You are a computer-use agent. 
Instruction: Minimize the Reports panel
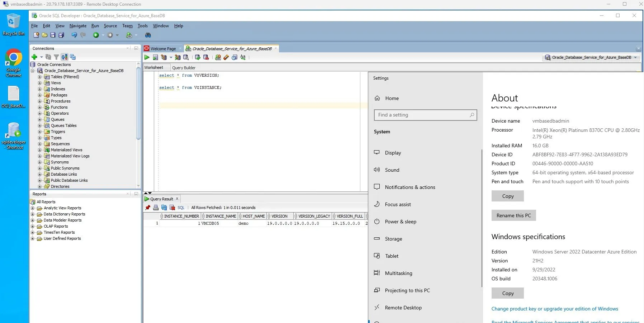click(x=136, y=194)
